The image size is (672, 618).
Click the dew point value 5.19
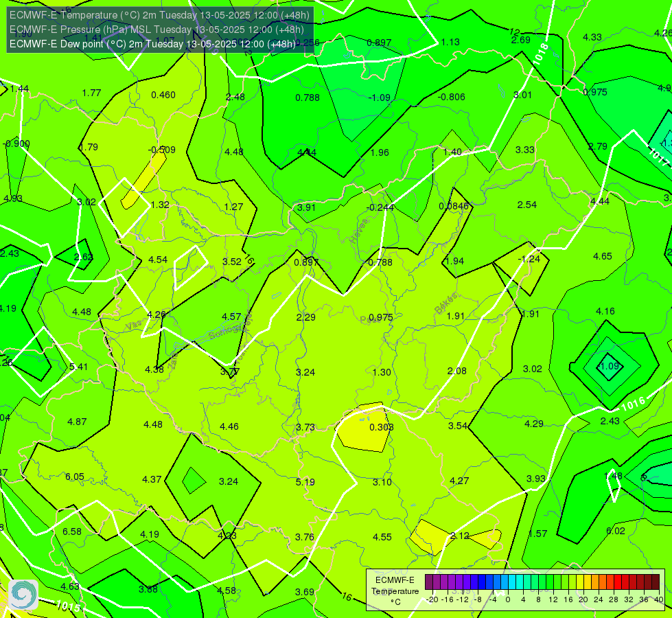click(305, 482)
